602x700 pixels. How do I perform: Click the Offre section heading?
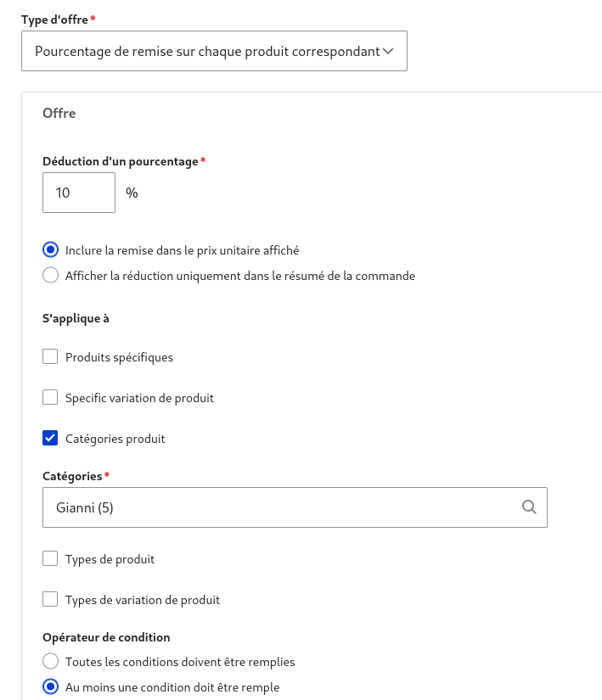(59, 113)
